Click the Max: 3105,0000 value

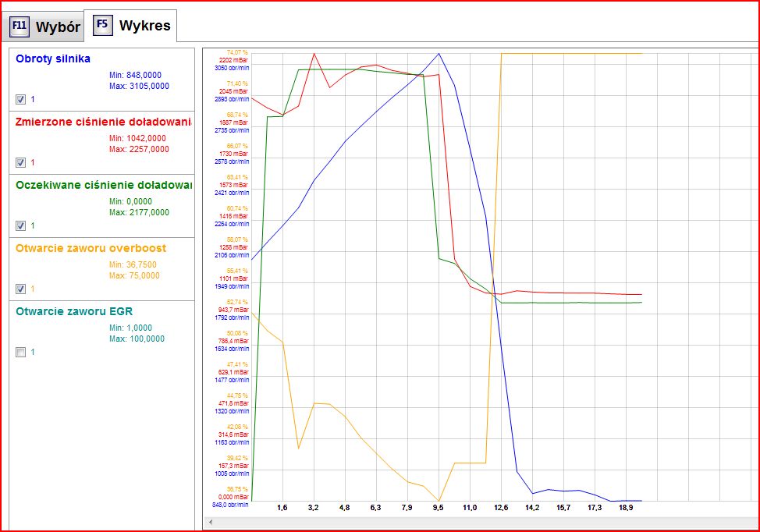[139, 87]
